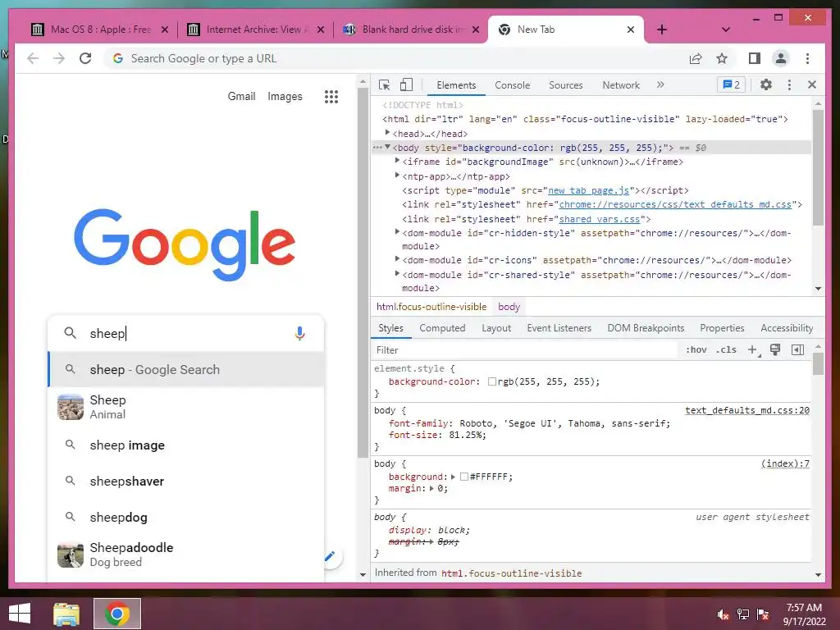This screenshot has width=840, height=630.
Task: Click the new style rule plus icon
Action: [753, 349]
